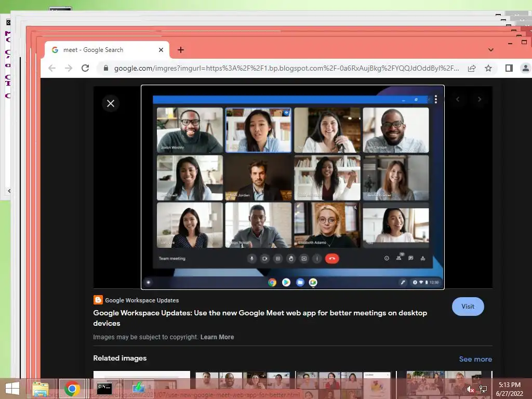532x399 pixels.
Task: Expand the tab search dropdown chevron
Action: [491, 50]
